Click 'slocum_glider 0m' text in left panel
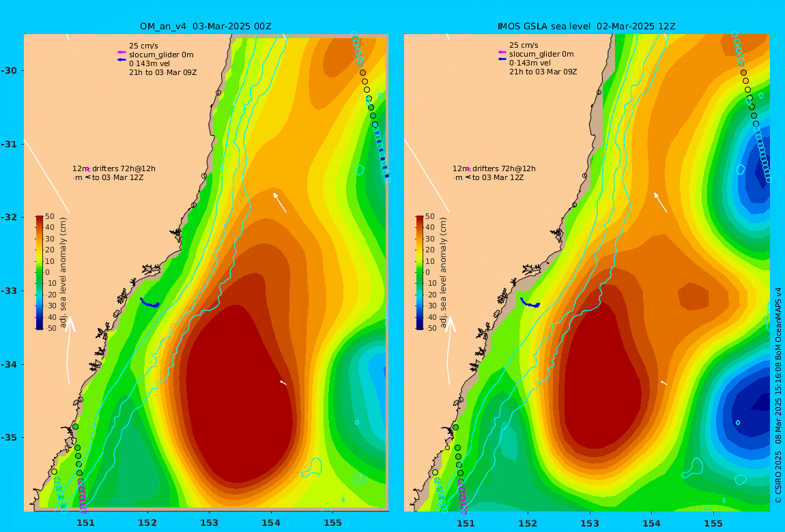This screenshot has width=785, height=532. (161, 55)
